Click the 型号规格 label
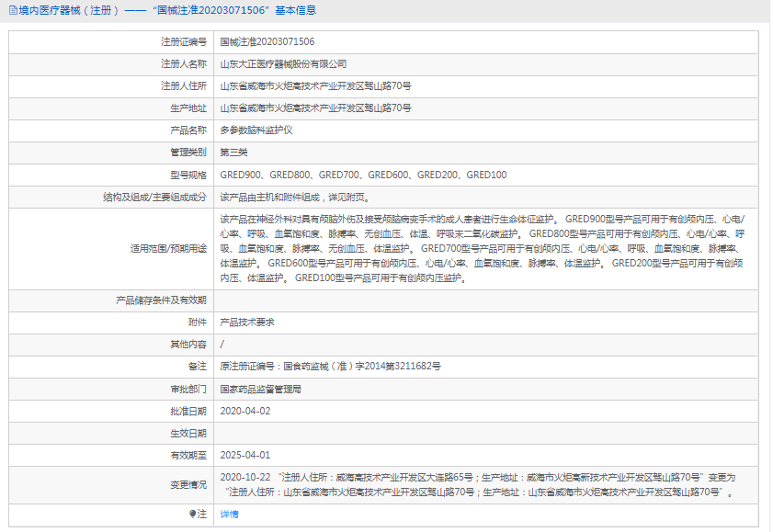The height and width of the screenshot is (532, 773). tap(188, 175)
